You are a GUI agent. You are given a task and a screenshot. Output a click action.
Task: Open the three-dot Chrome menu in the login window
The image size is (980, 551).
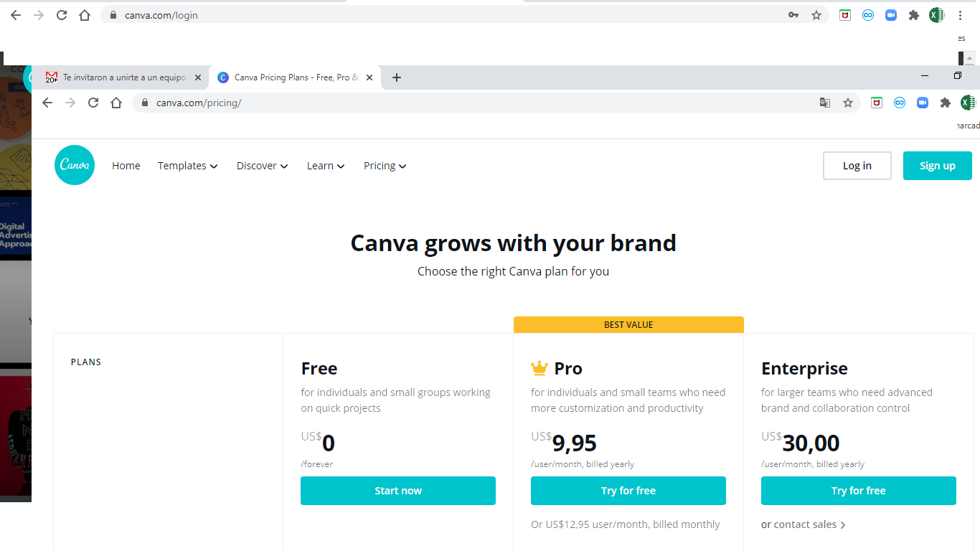coord(960,15)
